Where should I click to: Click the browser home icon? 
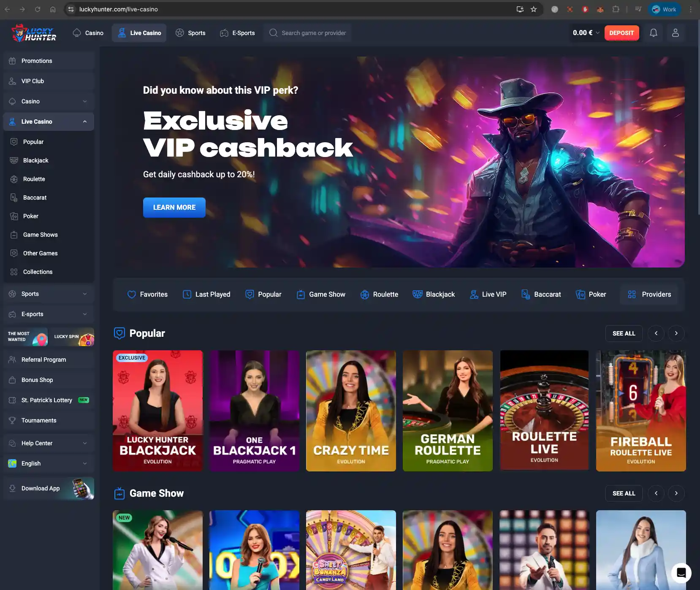click(x=53, y=9)
